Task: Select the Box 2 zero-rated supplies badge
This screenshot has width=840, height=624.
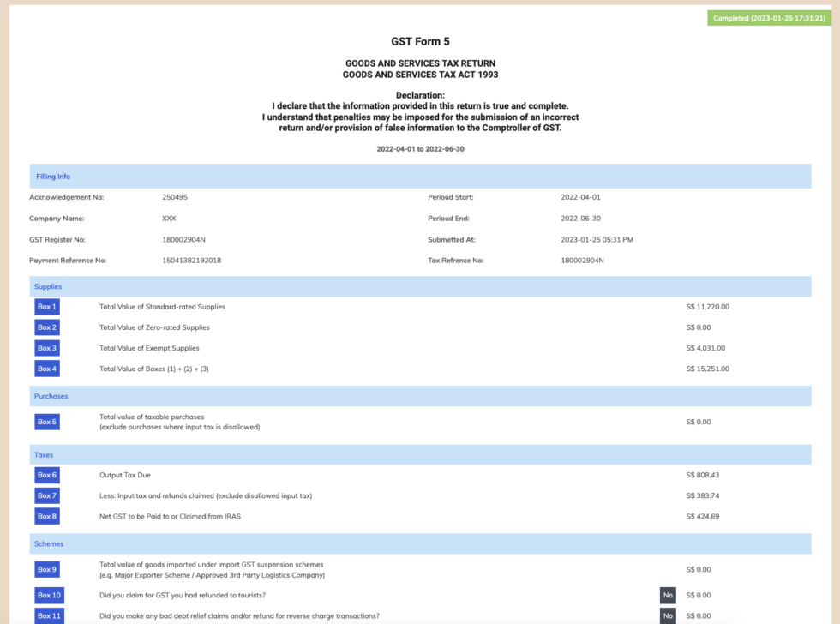Action: click(46, 327)
